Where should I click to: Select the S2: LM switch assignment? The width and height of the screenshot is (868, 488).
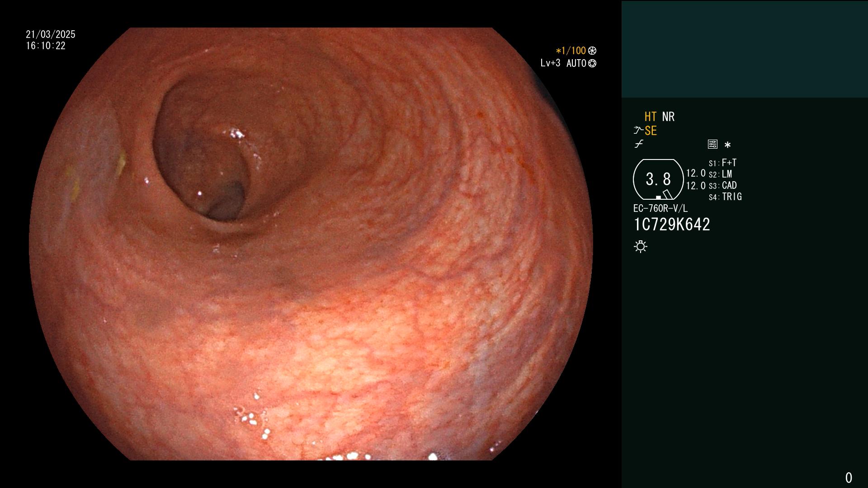(x=720, y=174)
